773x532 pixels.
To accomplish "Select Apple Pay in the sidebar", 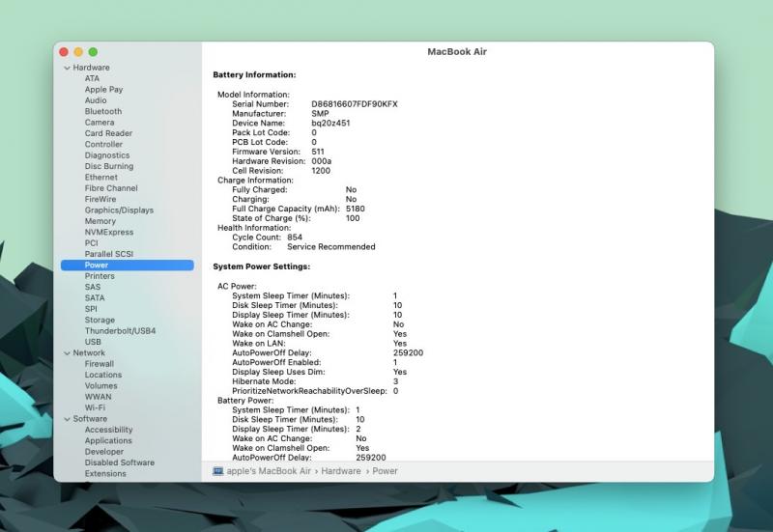I will point(103,89).
